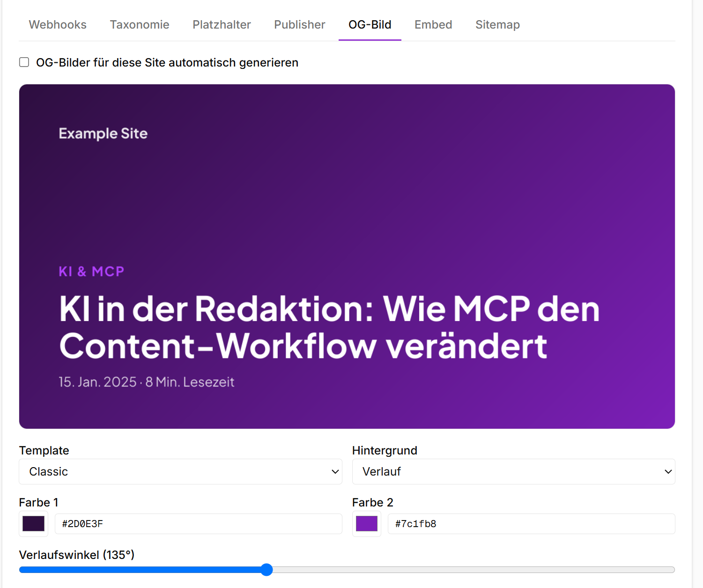Click the OG image preview card

[x=347, y=256]
